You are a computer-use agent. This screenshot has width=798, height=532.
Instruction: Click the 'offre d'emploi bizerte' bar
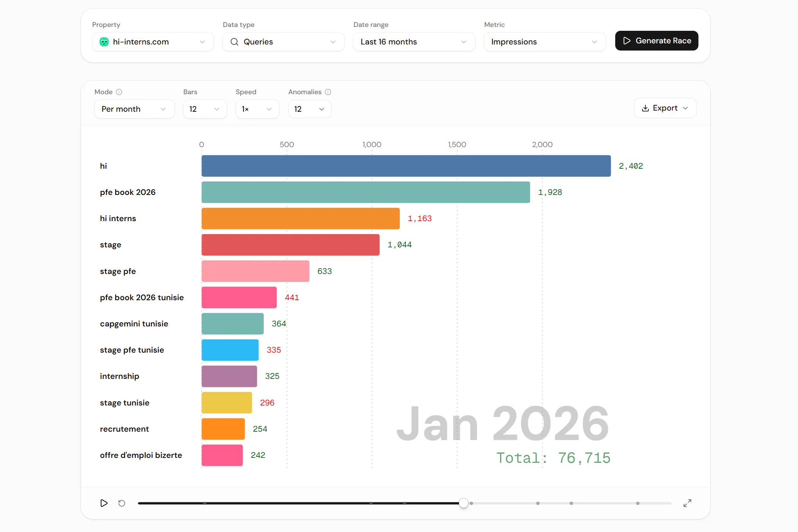222,455
